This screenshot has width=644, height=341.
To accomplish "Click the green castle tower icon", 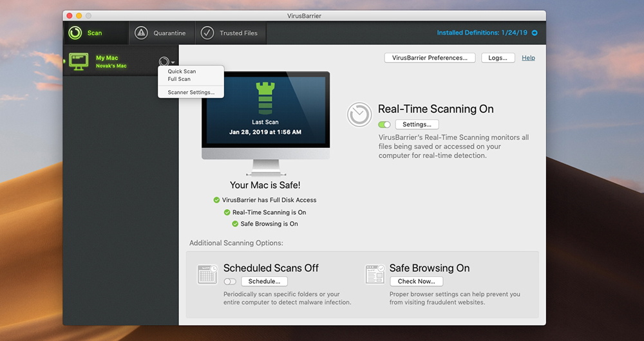I will [x=265, y=98].
